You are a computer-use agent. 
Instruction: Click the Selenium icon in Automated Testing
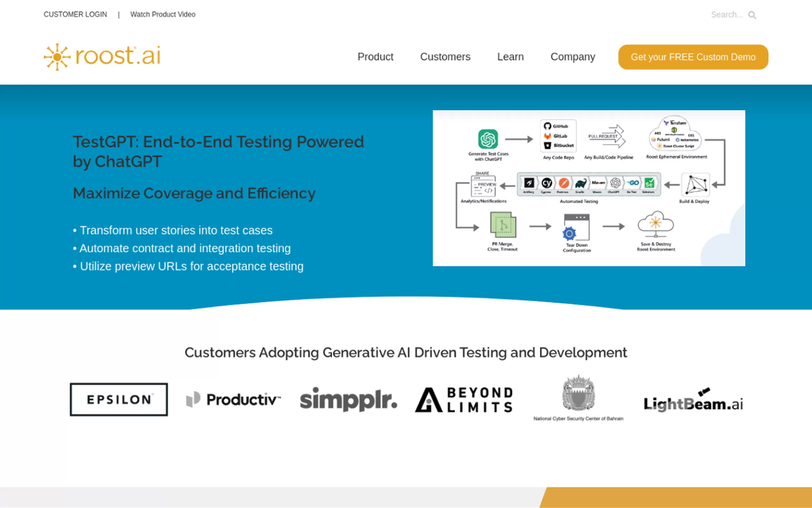pos(649,183)
